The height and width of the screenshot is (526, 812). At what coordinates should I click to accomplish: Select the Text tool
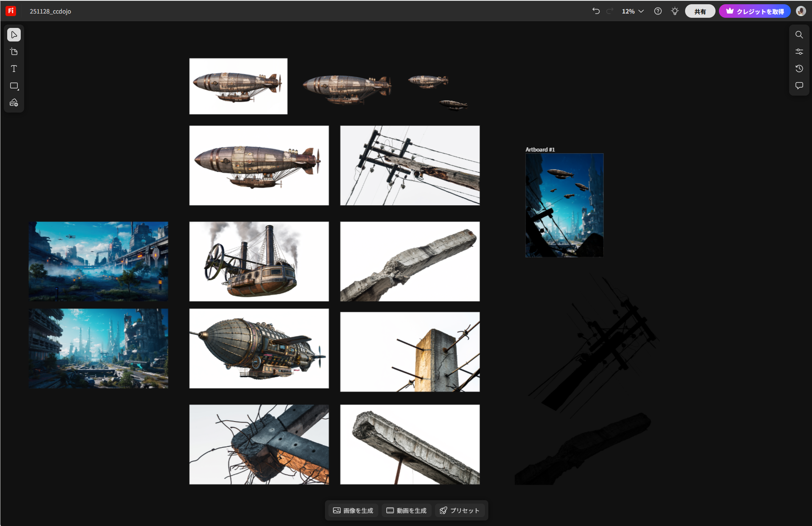coord(14,69)
